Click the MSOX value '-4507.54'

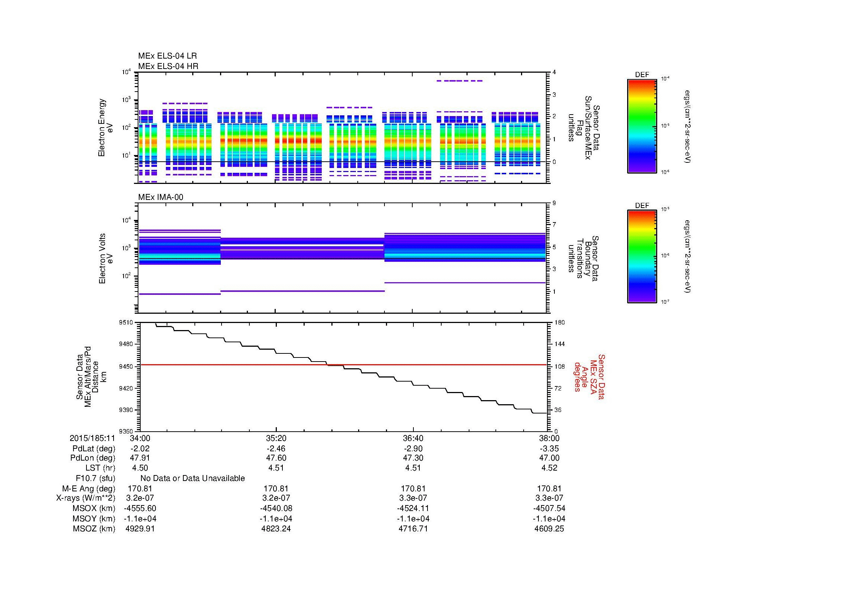[549, 508]
